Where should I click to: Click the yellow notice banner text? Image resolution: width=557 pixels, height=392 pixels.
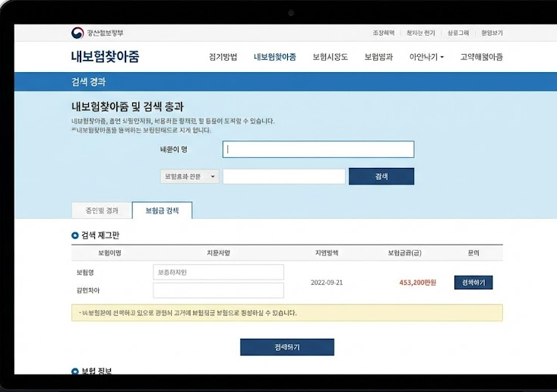pos(188,313)
